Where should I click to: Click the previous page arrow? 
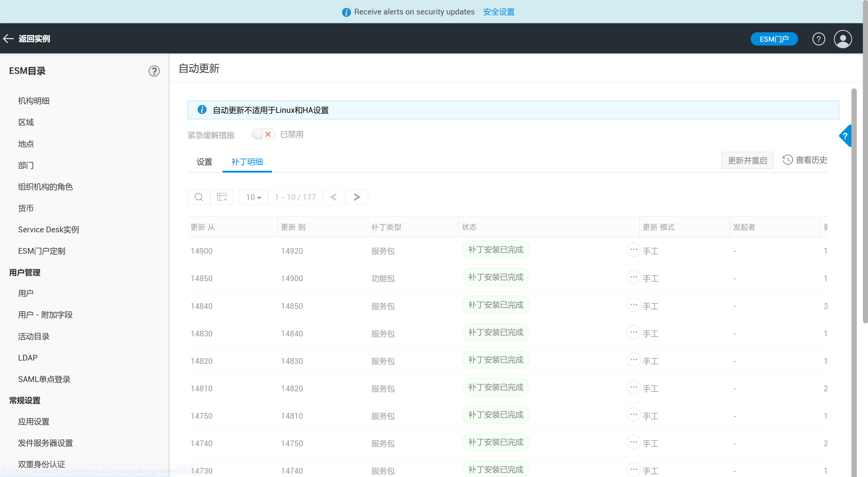(x=333, y=197)
